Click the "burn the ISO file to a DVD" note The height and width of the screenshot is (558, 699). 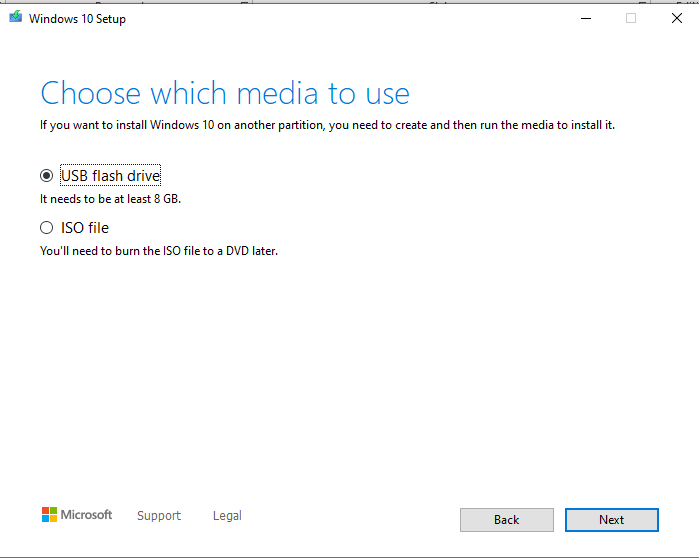coord(158,251)
